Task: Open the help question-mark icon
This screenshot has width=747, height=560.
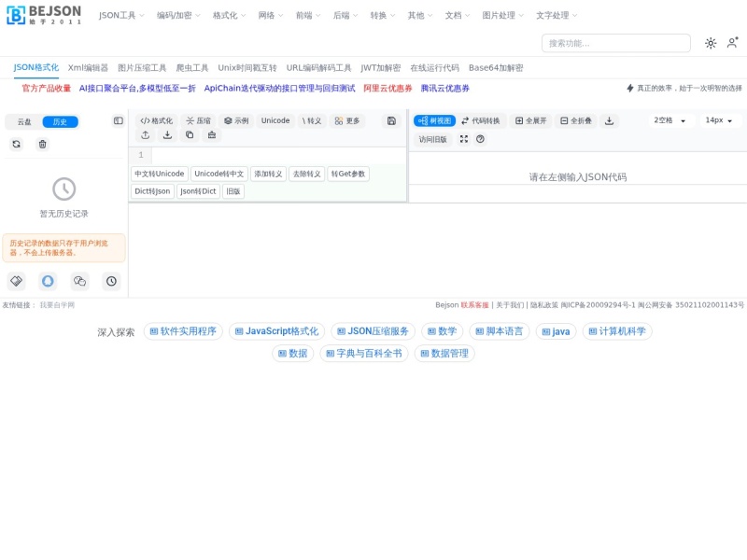Action: tap(480, 139)
